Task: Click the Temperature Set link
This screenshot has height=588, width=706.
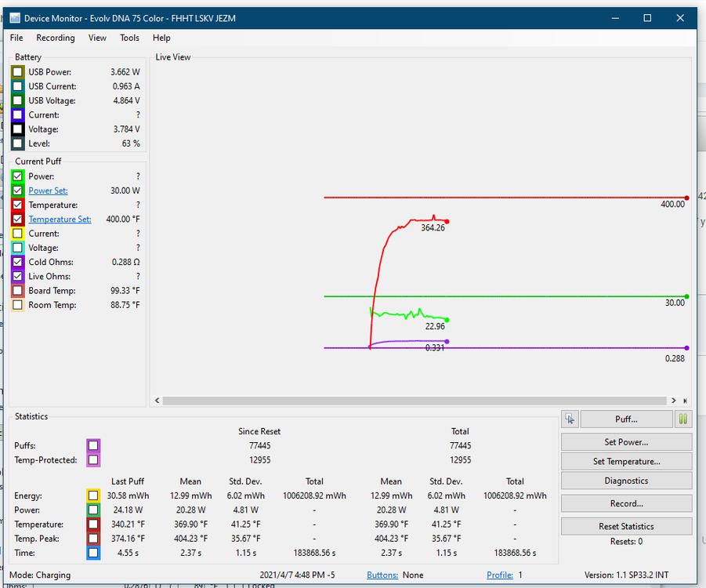Action: [60, 220]
